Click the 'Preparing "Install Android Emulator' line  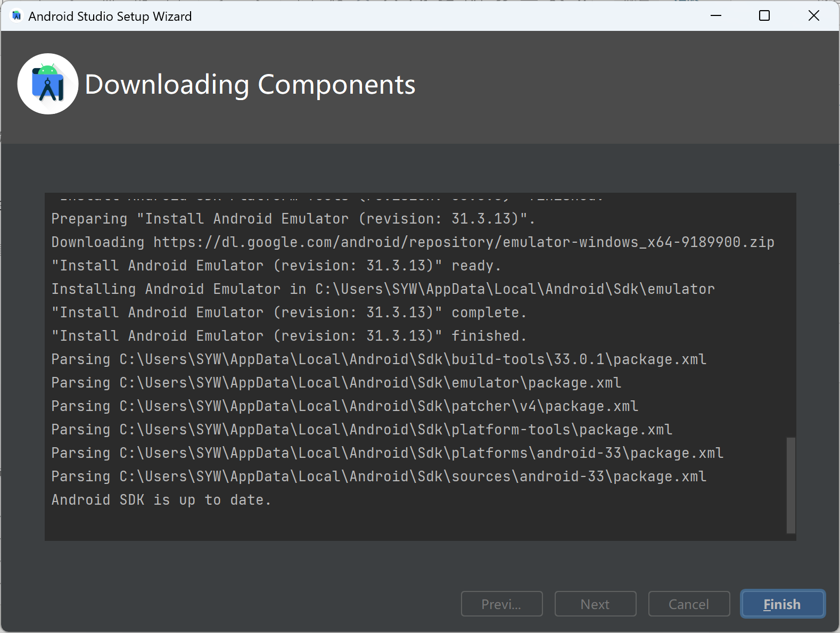293,219
